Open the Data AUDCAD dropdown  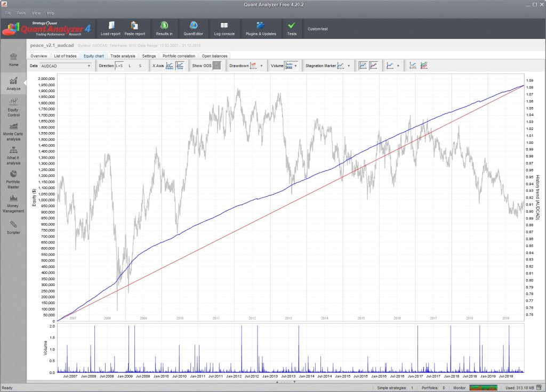click(66, 66)
